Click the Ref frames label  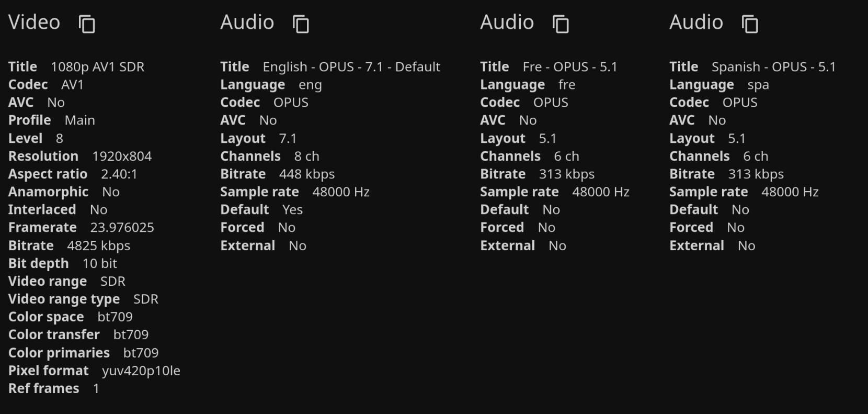pos(44,389)
